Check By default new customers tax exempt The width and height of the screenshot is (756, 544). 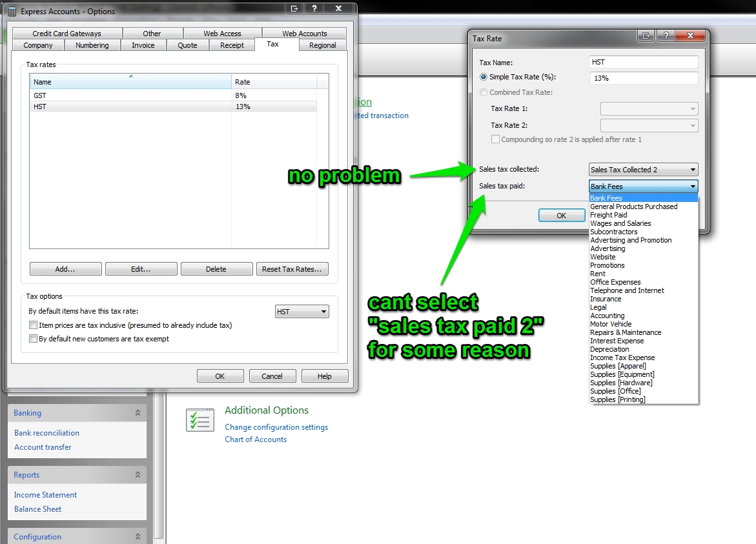34,339
